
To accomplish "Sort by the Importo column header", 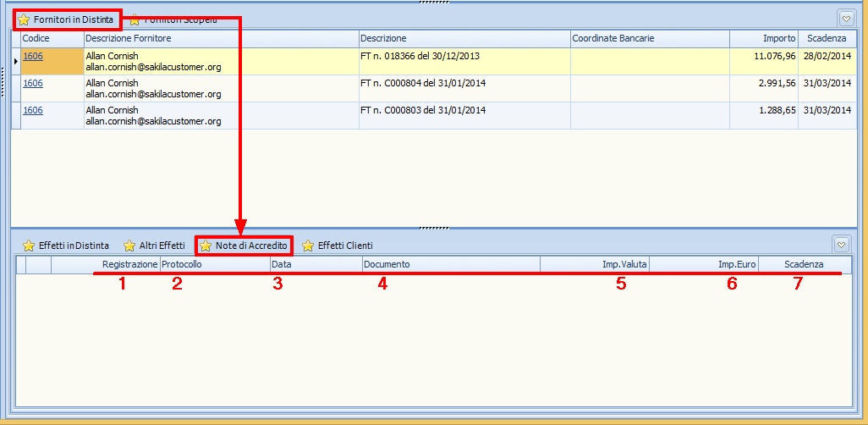I will tap(763, 39).
